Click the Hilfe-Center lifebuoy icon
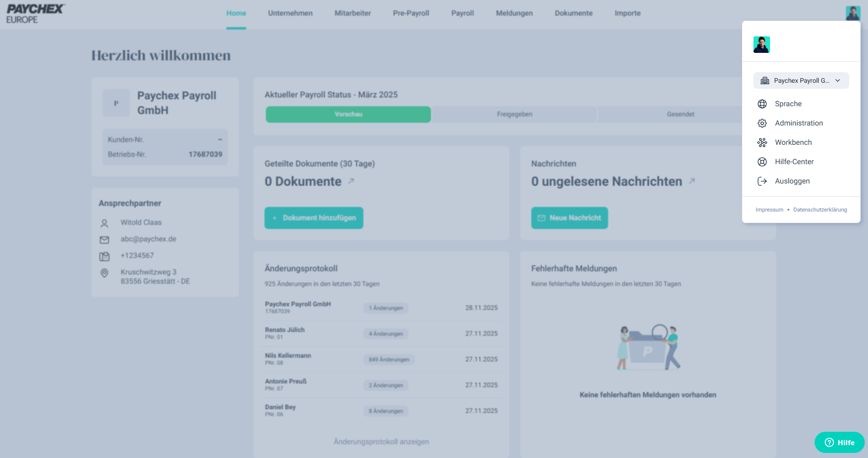 pyautogui.click(x=762, y=162)
